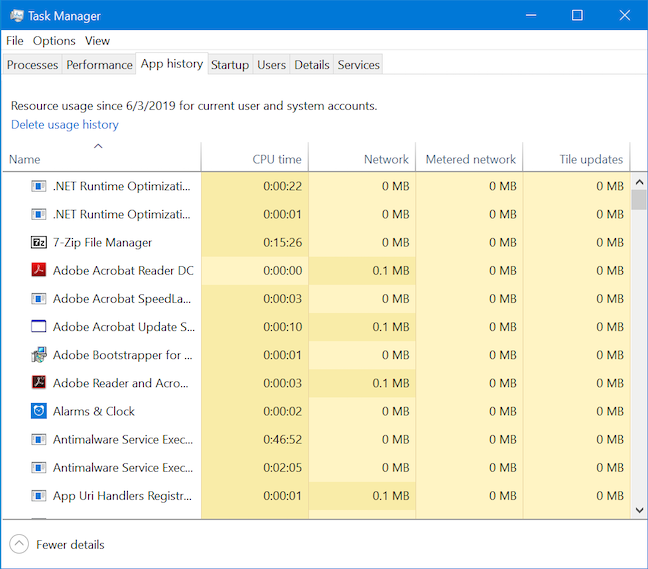Click the Adobe Reader and Acrobat icon
The image size is (648, 569).
click(38, 382)
